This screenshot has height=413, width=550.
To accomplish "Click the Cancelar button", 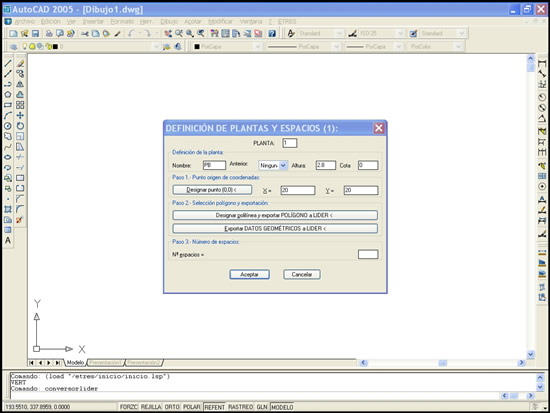I will coord(302,274).
